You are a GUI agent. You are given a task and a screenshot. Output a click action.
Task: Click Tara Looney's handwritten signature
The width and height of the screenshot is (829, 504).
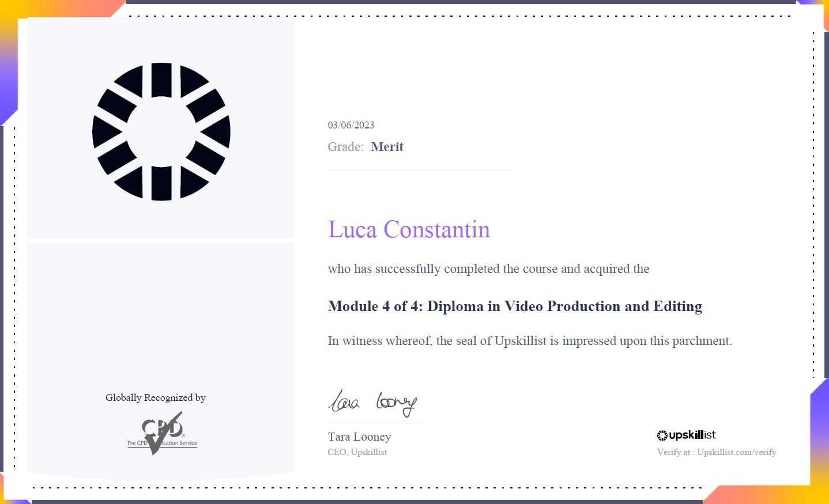coord(372,403)
